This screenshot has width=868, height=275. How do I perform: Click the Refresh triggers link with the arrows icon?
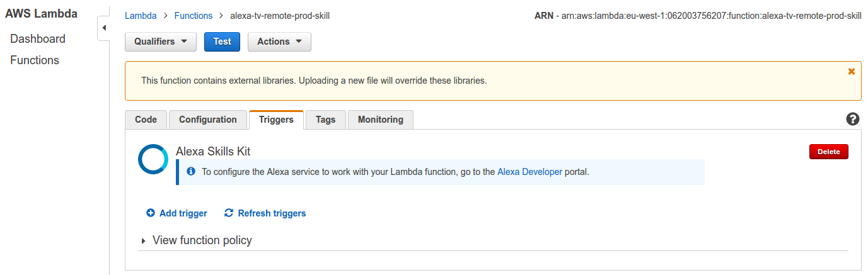pyautogui.click(x=265, y=213)
